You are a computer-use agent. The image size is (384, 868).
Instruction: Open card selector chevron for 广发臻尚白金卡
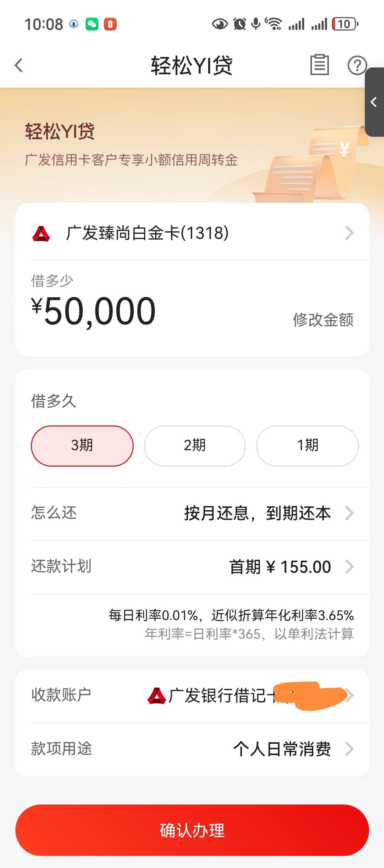[x=349, y=233]
